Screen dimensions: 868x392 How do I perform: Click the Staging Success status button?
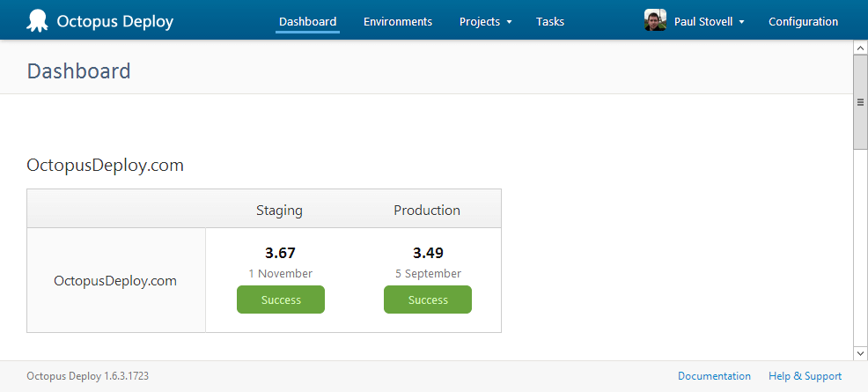click(281, 300)
